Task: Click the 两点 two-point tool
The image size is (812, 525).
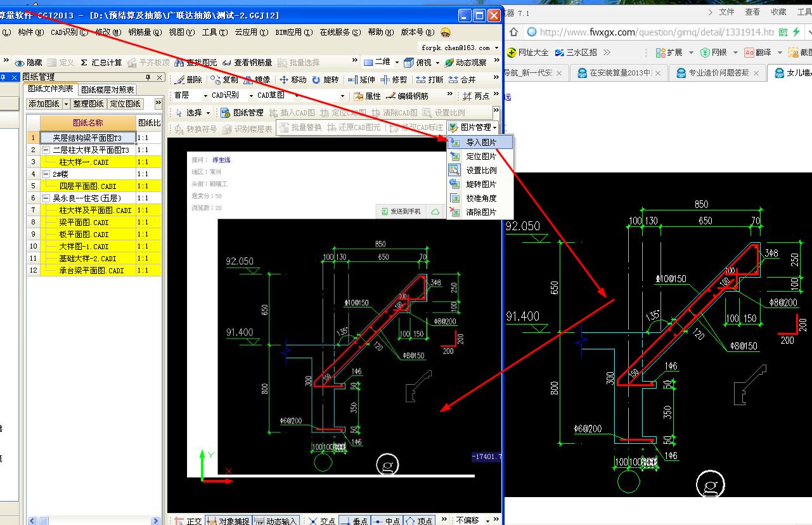Action: (x=476, y=96)
